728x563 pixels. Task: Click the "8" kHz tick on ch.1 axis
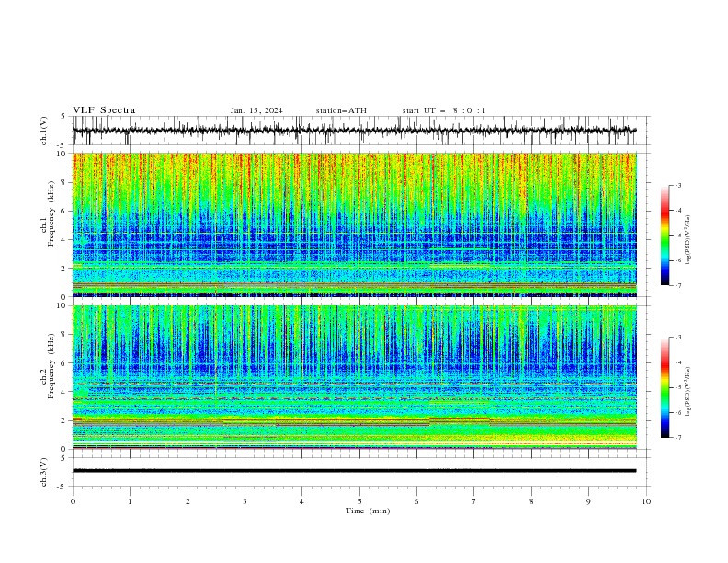click(63, 182)
